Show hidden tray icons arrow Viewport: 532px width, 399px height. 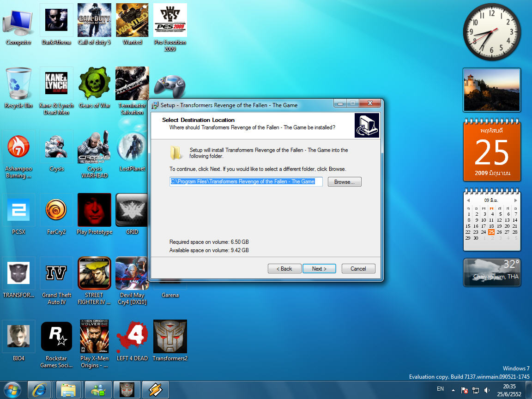tap(453, 390)
